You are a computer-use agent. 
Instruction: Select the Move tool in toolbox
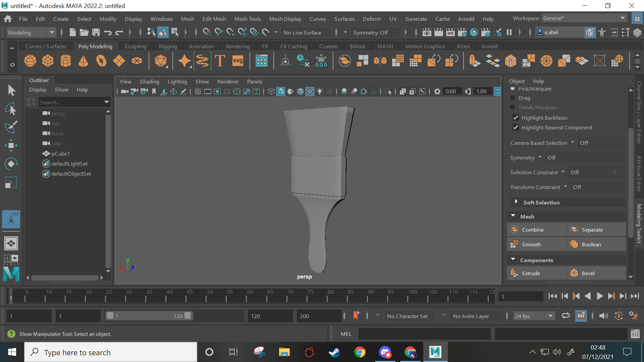point(11,145)
